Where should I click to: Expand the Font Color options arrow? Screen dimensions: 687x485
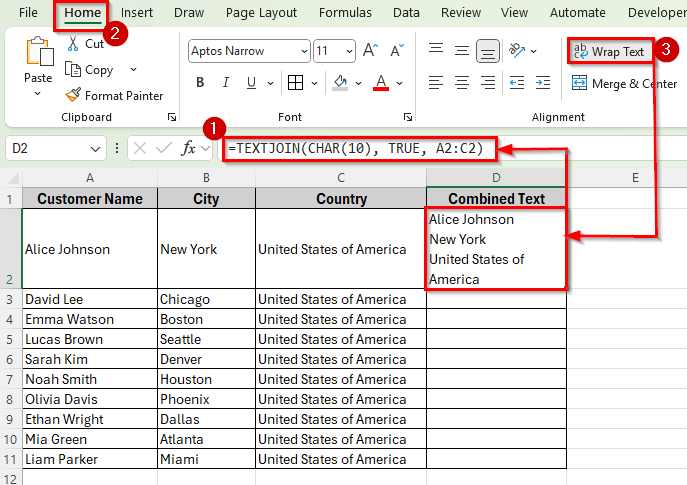(399, 83)
